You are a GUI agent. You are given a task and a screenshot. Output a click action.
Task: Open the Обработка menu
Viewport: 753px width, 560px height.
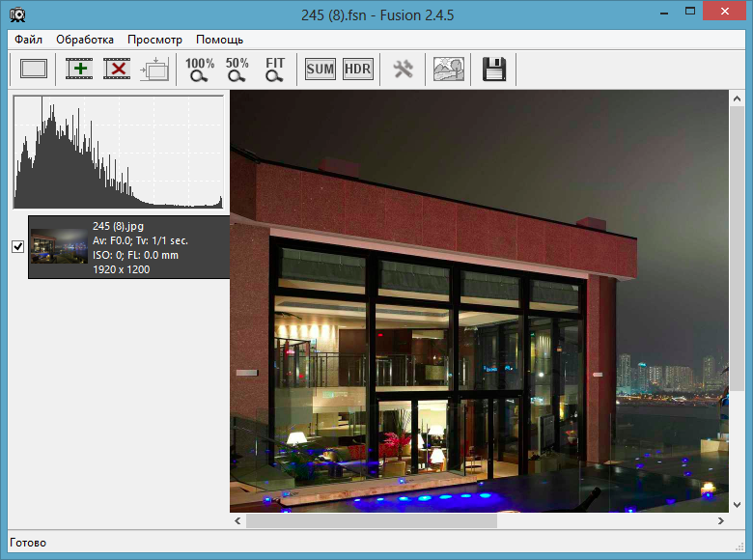point(85,40)
